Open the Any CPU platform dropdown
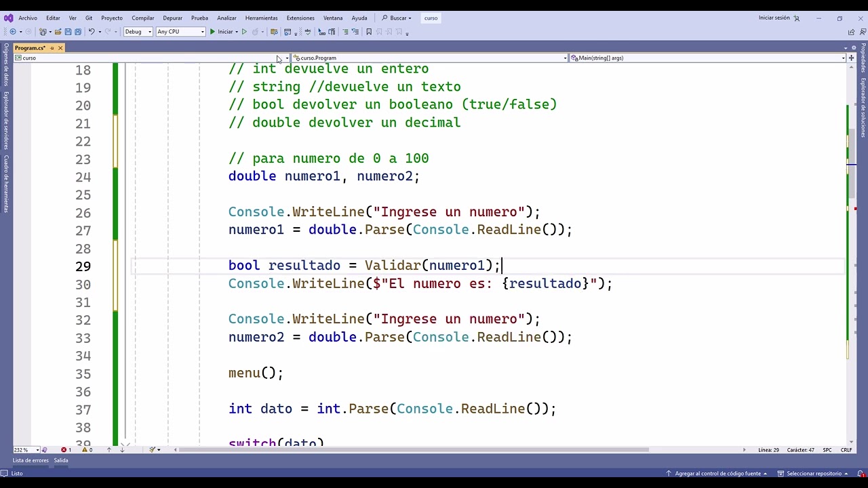The height and width of the screenshot is (488, 868). coord(180,32)
